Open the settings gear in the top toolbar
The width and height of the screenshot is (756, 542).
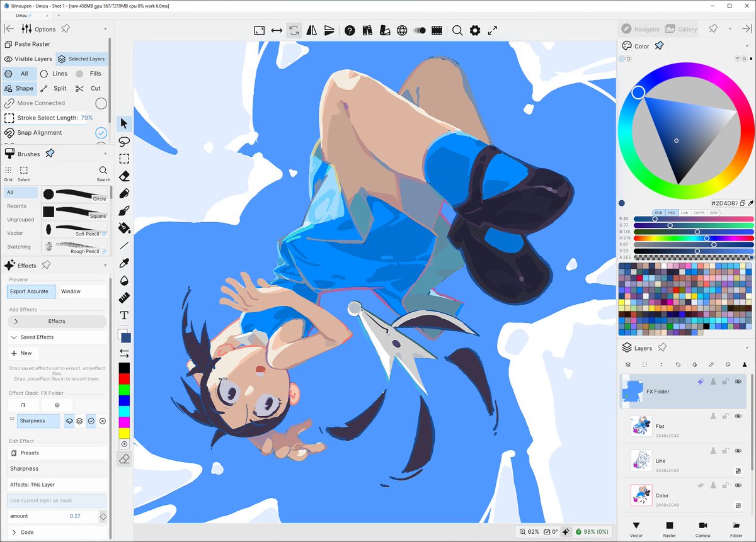pos(475,30)
